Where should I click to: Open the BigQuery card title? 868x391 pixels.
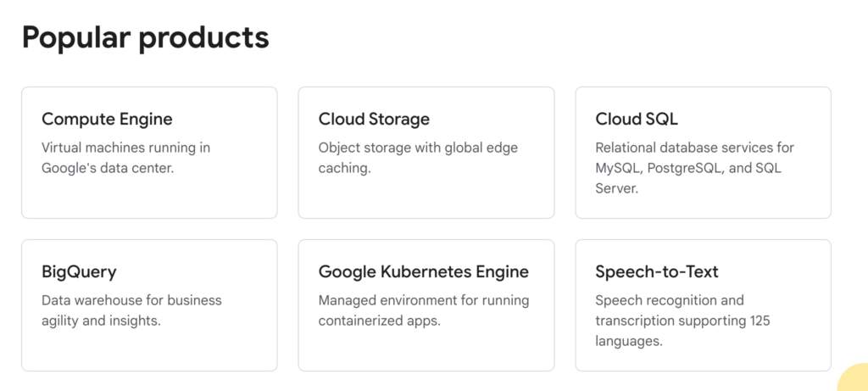(x=79, y=271)
